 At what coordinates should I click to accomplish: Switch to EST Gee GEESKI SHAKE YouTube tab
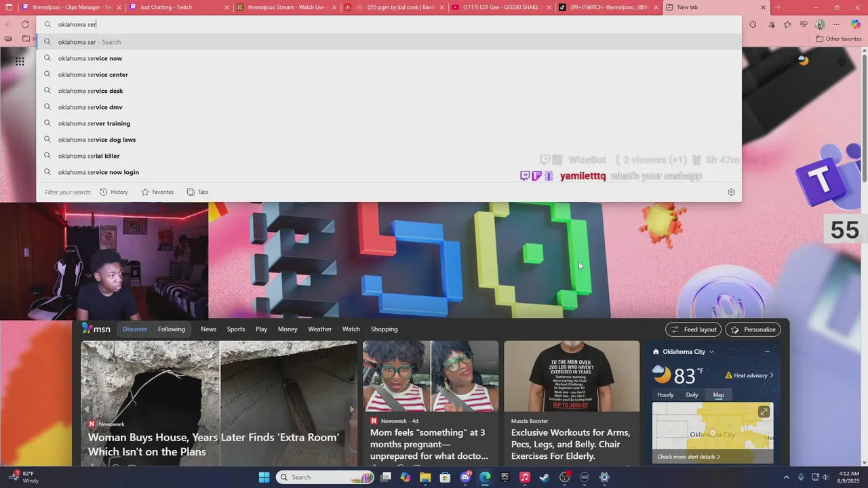[500, 7]
